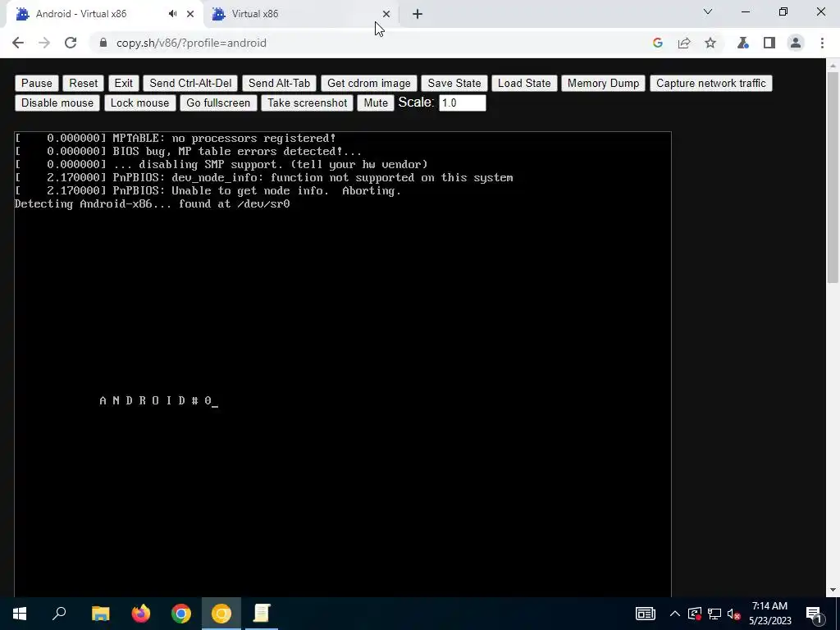This screenshot has height=630, width=840.
Task: Close the Android - Virtual x86 tab
Action: (190, 14)
